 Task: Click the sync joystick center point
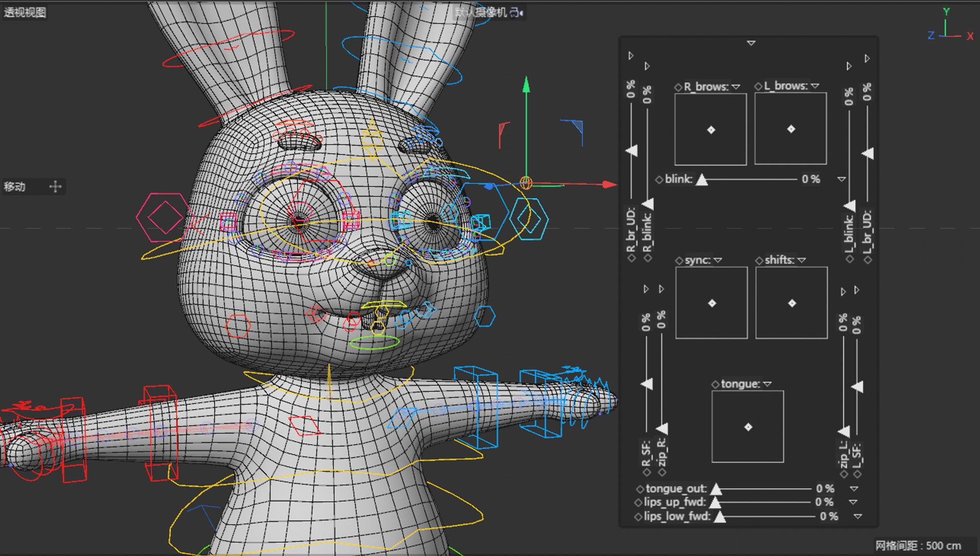[x=712, y=303]
